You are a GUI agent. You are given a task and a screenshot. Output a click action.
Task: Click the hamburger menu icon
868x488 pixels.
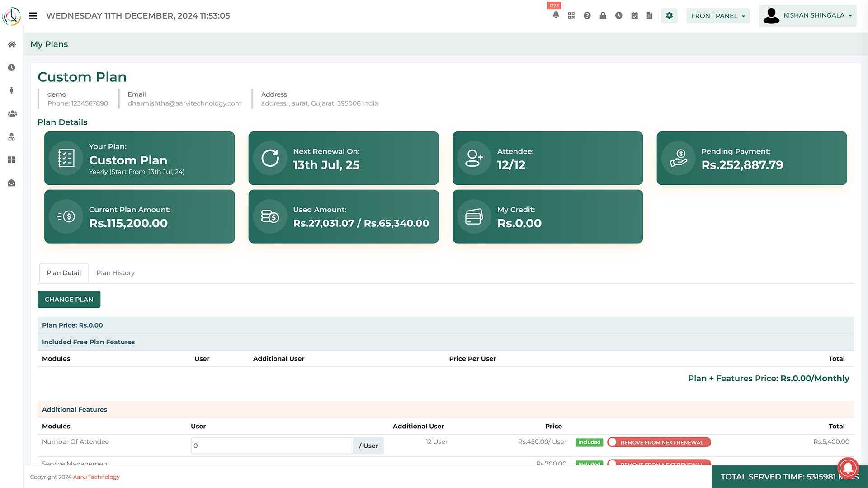33,16
